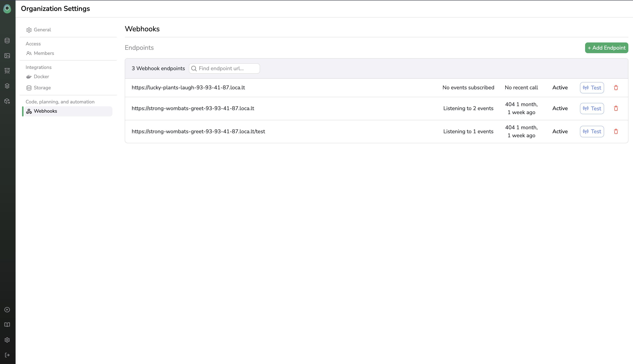The height and width of the screenshot is (364, 633).
Task: Delete the strong-wombats-greet /test endpoint
Action: 616,132
